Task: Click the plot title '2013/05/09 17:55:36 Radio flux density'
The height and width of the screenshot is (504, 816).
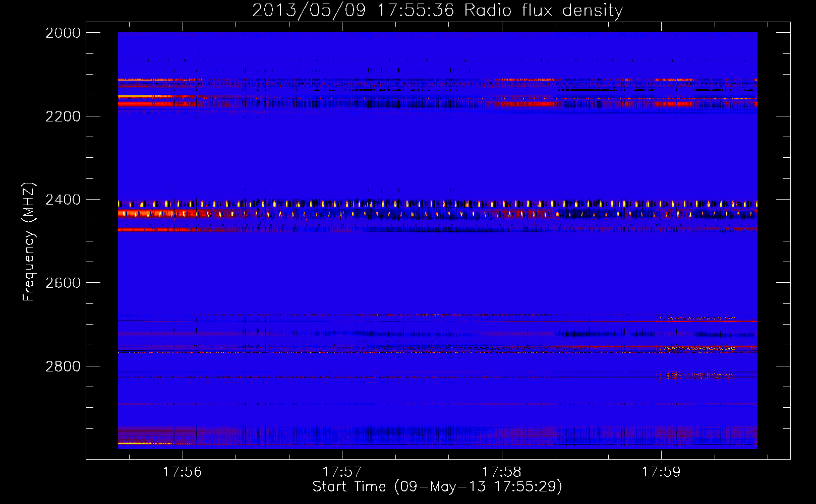Action: pos(437,11)
